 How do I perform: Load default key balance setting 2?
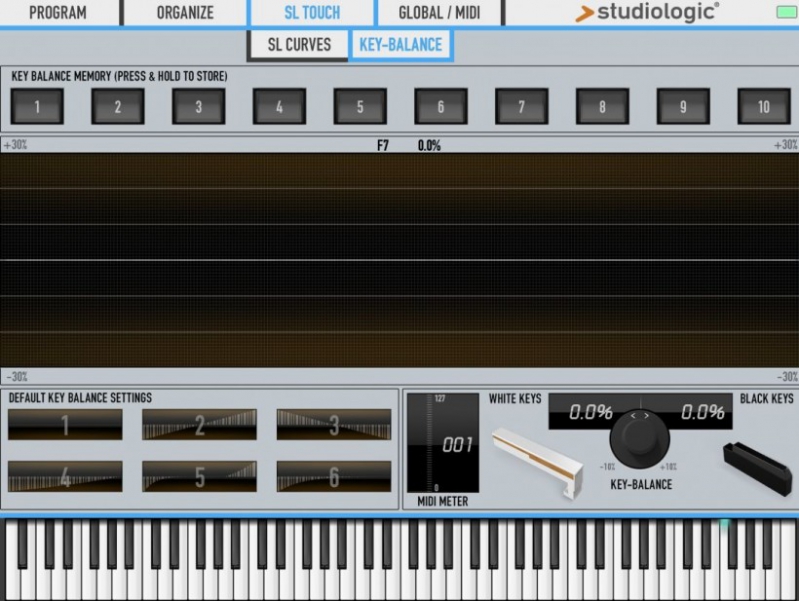pyautogui.click(x=199, y=425)
